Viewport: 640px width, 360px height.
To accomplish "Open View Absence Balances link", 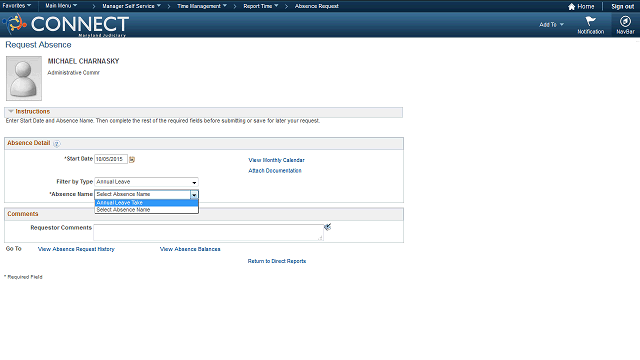I will click(190, 249).
